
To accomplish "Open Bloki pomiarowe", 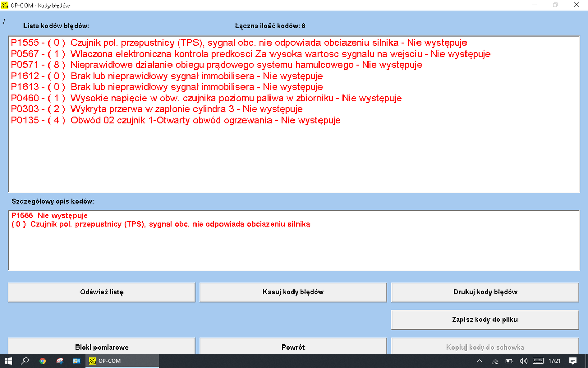I will [x=102, y=347].
